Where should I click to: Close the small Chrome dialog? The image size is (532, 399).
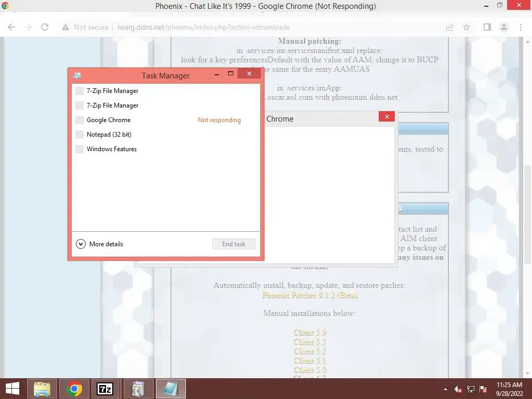point(387,116)
